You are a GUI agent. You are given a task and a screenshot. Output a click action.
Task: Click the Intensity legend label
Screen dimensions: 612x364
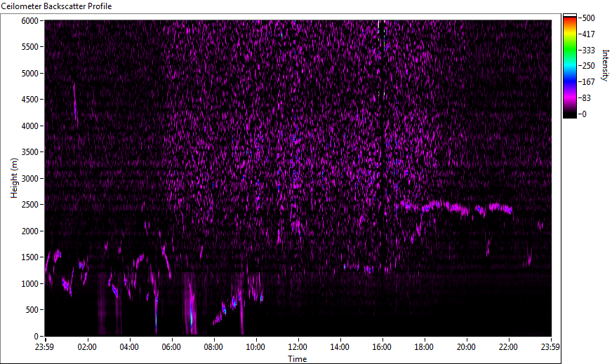click(x=605, y=65)
